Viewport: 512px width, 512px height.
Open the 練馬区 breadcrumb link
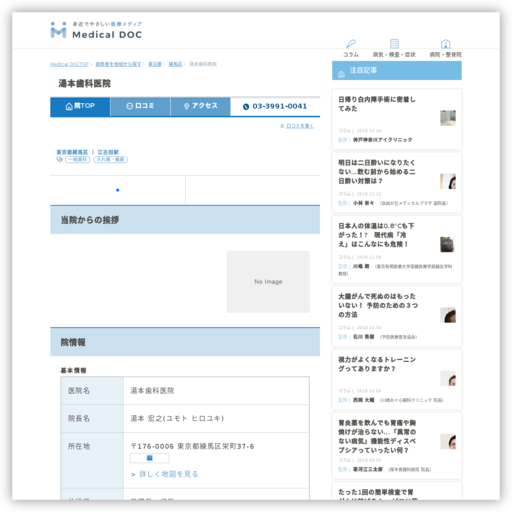(x=175, y=64)
